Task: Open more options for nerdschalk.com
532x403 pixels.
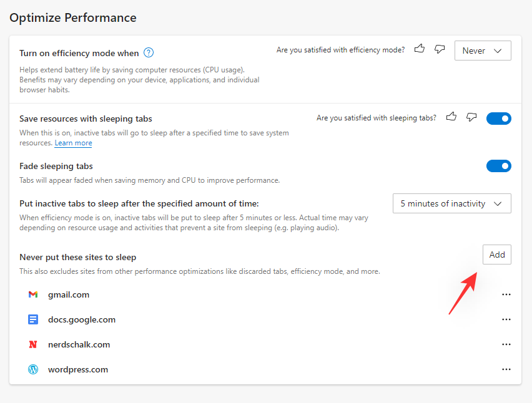Action: [x=506, y=344]
